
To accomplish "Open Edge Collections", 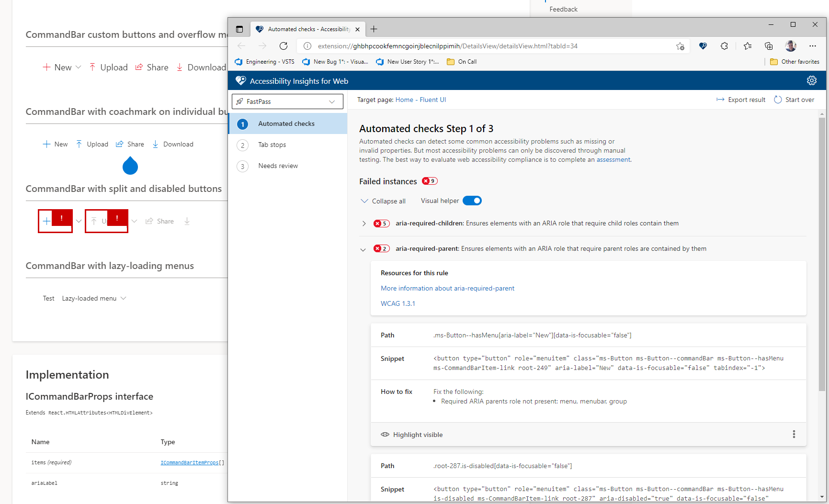I will click(769, 46).
